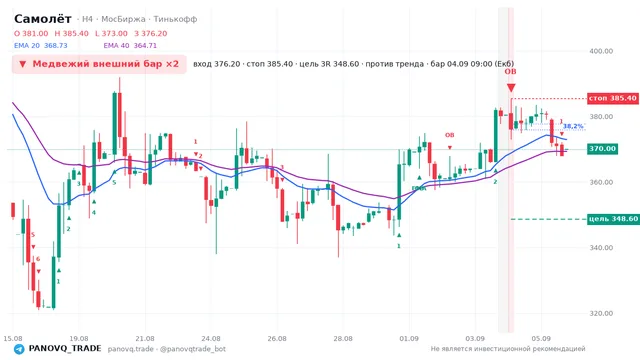Click the 03.09 date axis label
Screen dimensions: 640x360
pyautogui.click(x=475, y=338)
